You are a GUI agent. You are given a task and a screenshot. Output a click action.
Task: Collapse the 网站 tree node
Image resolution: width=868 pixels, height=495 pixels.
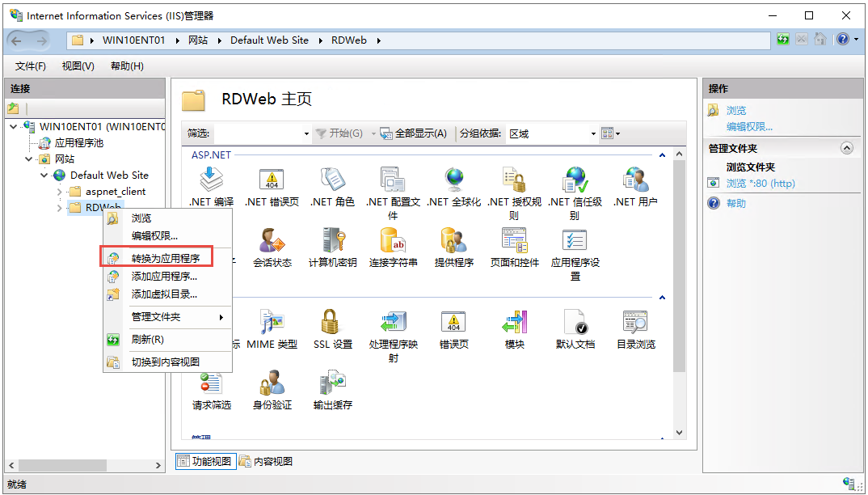[29, 159]
